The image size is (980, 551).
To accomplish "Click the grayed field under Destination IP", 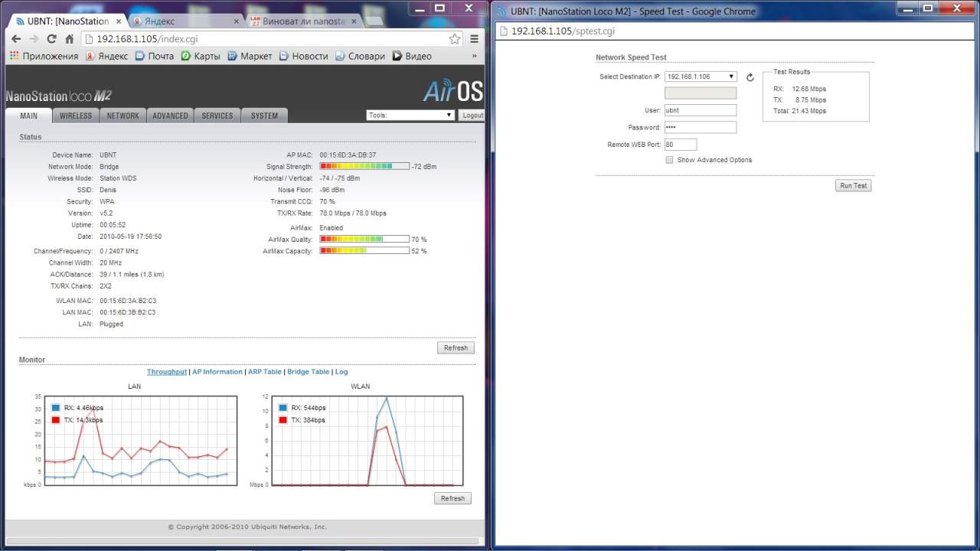I will coord(701,93).
